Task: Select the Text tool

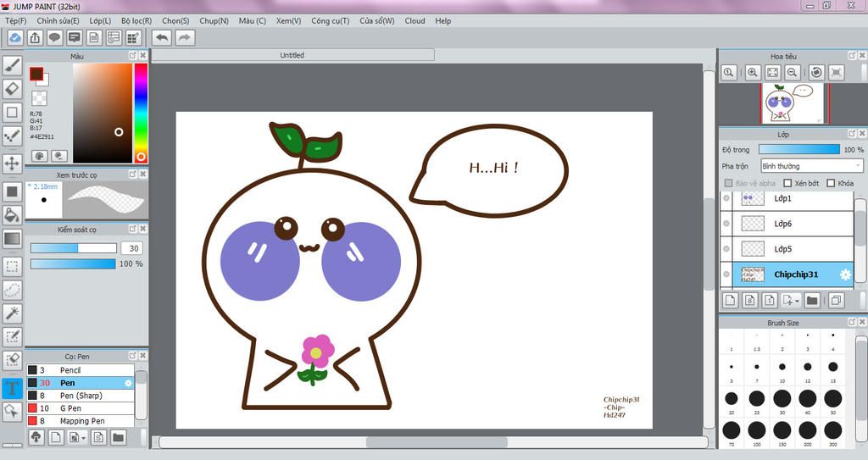Action: pos(12,388)
